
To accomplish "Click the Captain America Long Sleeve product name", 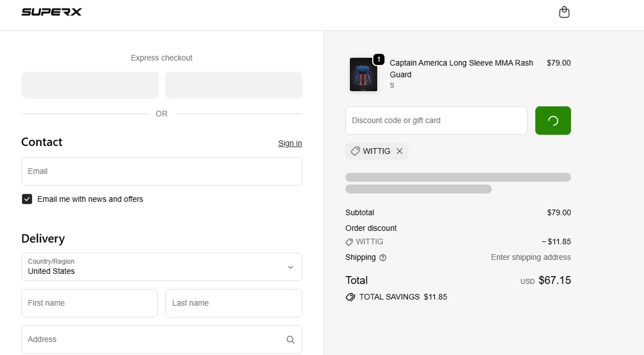I will 461,69.
